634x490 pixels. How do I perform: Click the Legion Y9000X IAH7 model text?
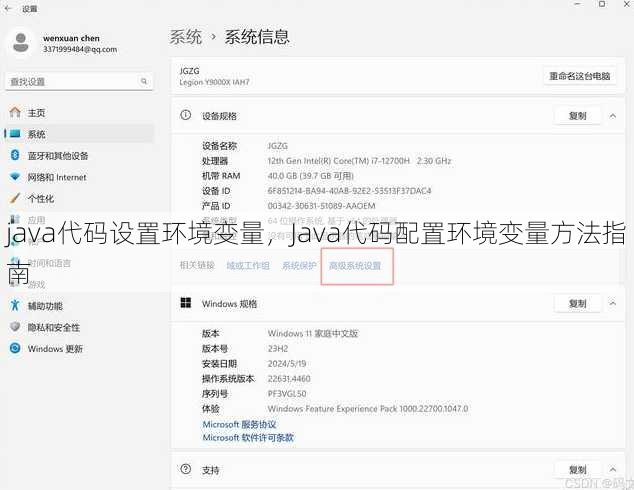214,82
